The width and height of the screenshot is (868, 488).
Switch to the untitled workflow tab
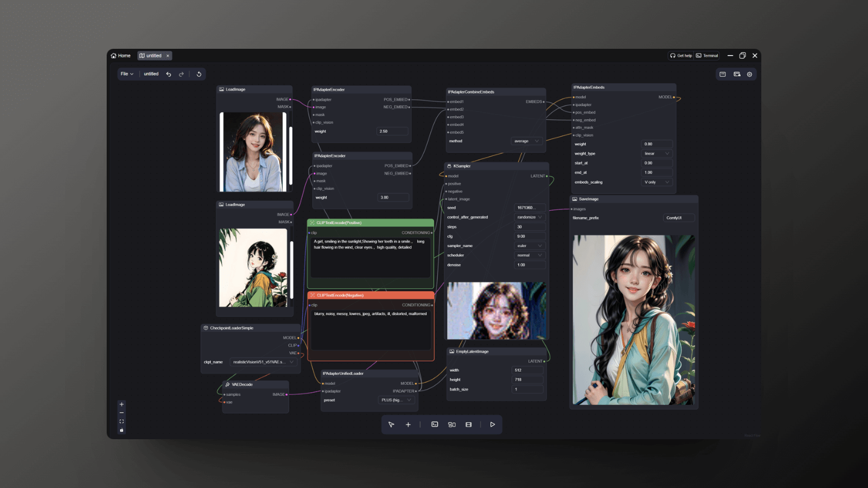pos(154,55)
